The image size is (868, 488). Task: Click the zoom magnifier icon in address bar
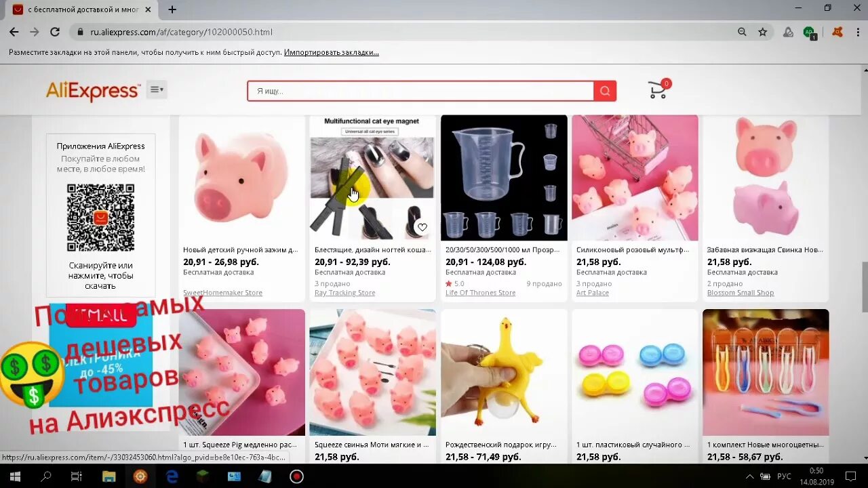pyautogui.click(x=742, y=32)
